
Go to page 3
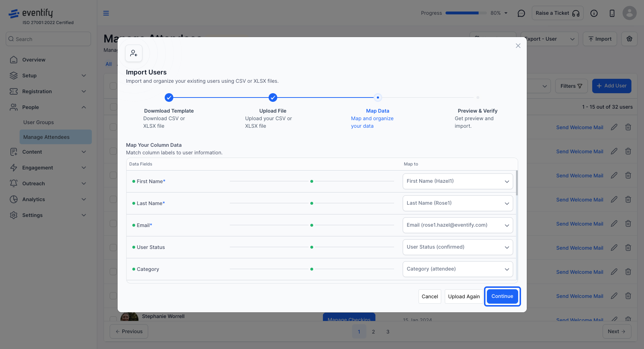(388, 332)
